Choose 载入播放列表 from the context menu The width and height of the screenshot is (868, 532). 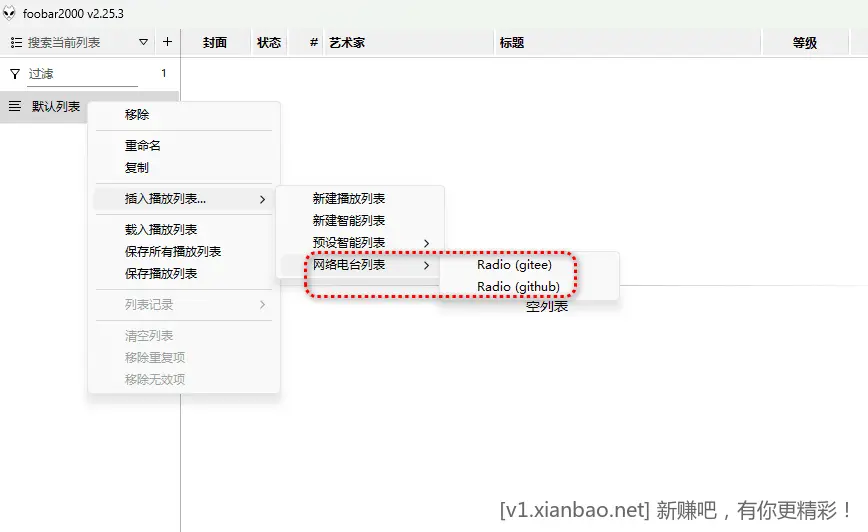[184, 230]
